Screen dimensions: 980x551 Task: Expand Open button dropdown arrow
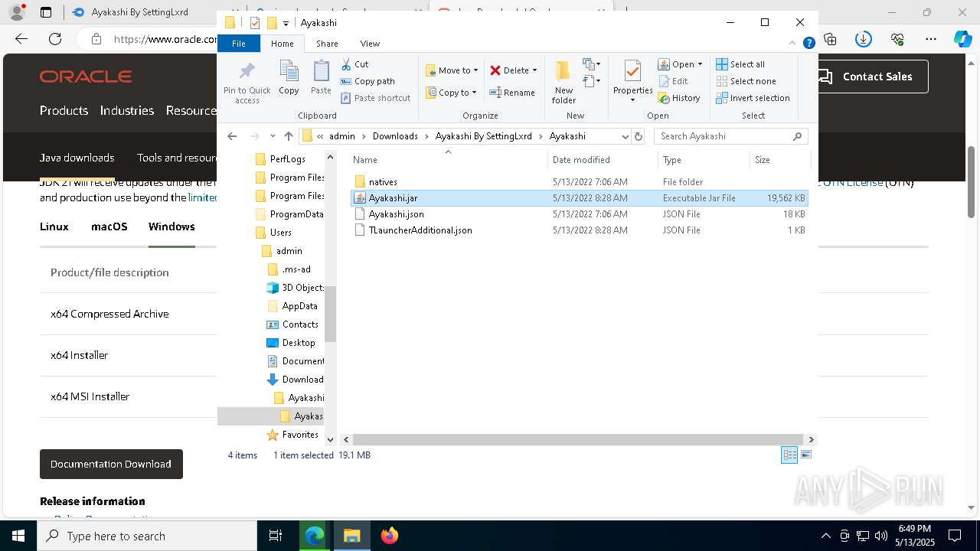click(700, 64)
